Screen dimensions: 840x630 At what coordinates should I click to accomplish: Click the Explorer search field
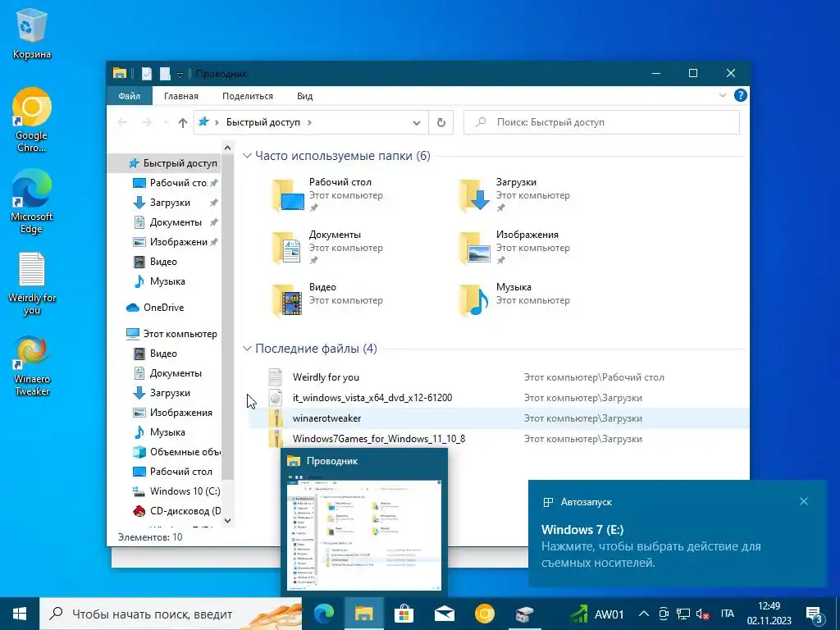(x=601, y=123)
